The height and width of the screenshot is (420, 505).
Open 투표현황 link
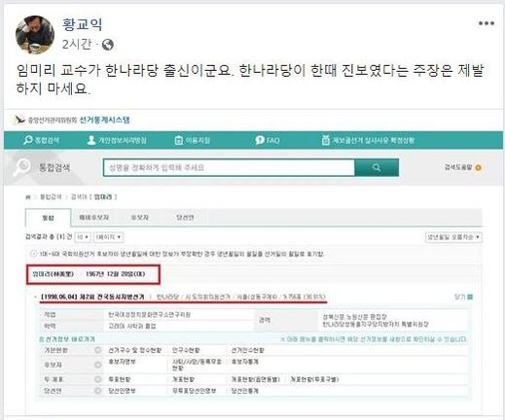pos(120,379)
